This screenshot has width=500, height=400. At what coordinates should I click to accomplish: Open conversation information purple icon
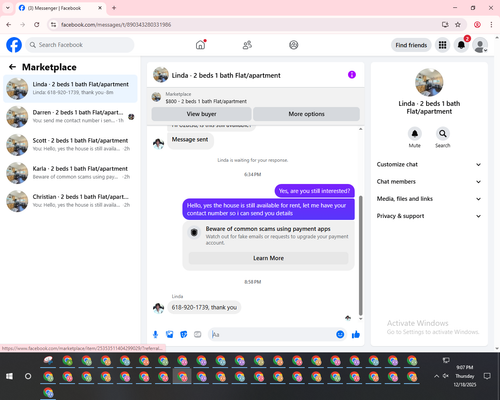tap(352, 75)
